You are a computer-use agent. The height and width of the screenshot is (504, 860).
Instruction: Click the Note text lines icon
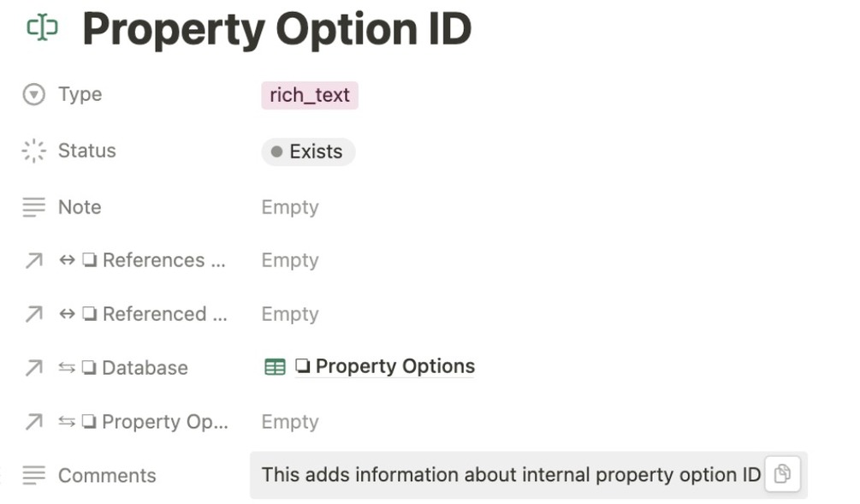(33, 207)
